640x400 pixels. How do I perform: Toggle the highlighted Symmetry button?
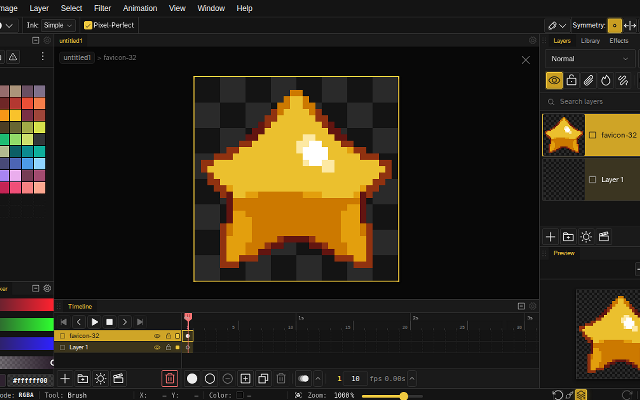(615, 25)
